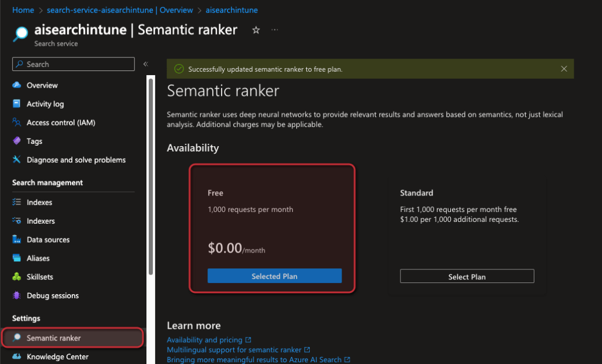Open the Data sources menu item
Viewport: 602px width, 364px height.
click(x=48, y=240)
